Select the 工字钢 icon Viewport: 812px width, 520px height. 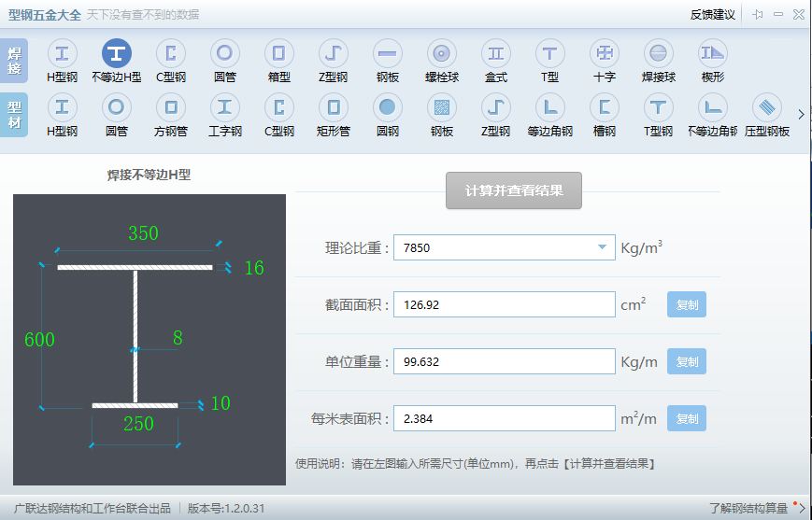coord(225,107)
